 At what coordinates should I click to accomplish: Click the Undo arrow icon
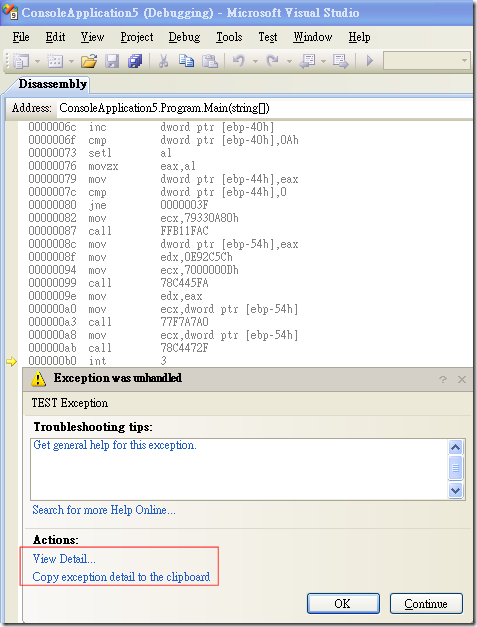pos(239,61)
